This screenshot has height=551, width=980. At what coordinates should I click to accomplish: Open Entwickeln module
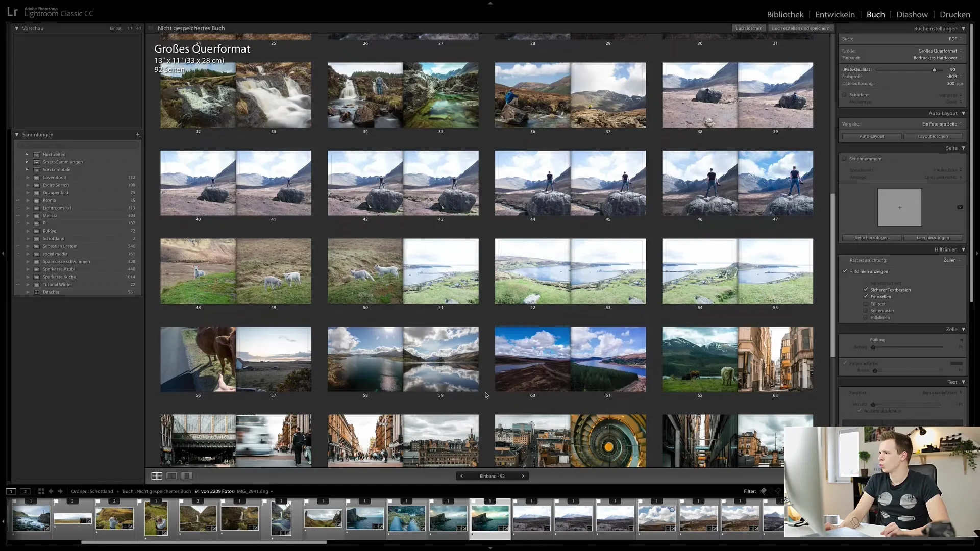[x=835, y=14]
